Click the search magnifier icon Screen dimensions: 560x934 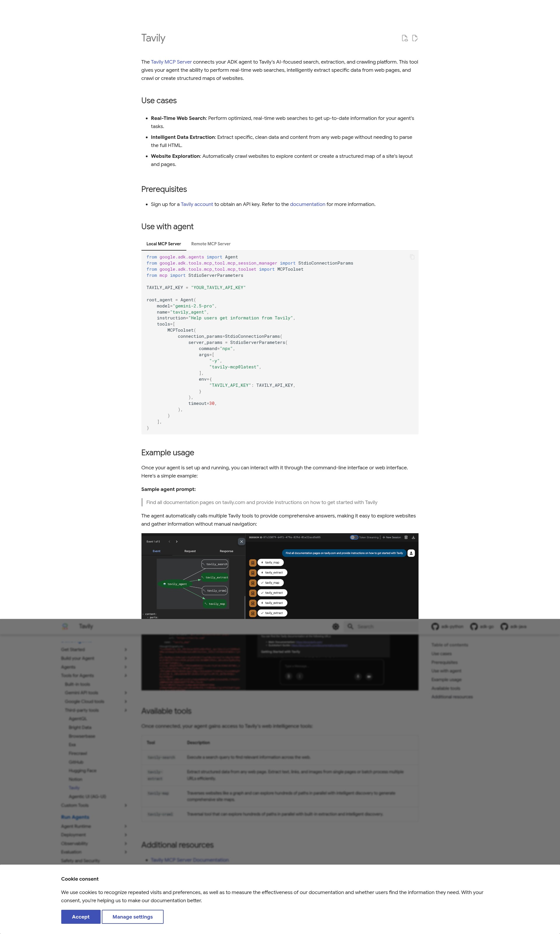coord(350,627)
